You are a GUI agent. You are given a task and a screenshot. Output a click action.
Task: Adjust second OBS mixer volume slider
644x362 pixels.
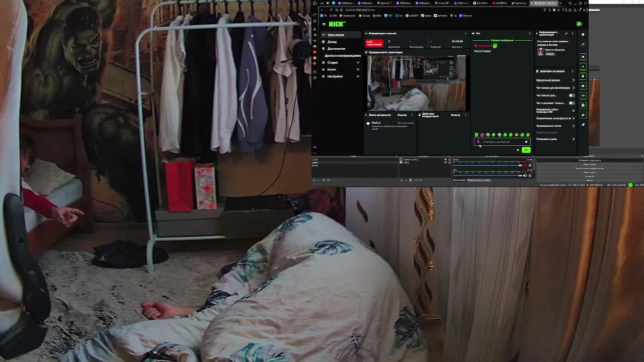pyautogui.click(x=520, y=175)
